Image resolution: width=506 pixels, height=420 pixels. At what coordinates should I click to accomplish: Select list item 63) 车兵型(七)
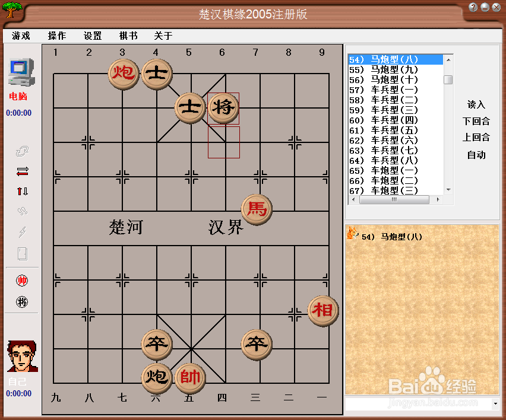pos(396,151)
